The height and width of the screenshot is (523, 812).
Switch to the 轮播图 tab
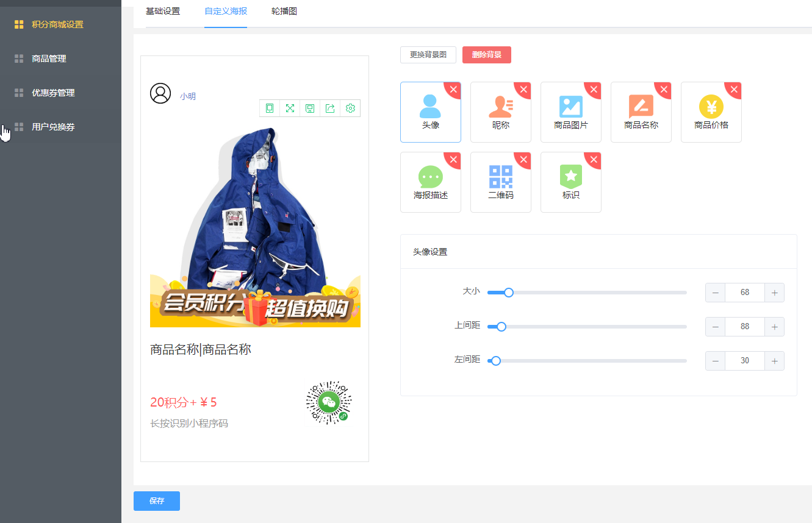284,11
